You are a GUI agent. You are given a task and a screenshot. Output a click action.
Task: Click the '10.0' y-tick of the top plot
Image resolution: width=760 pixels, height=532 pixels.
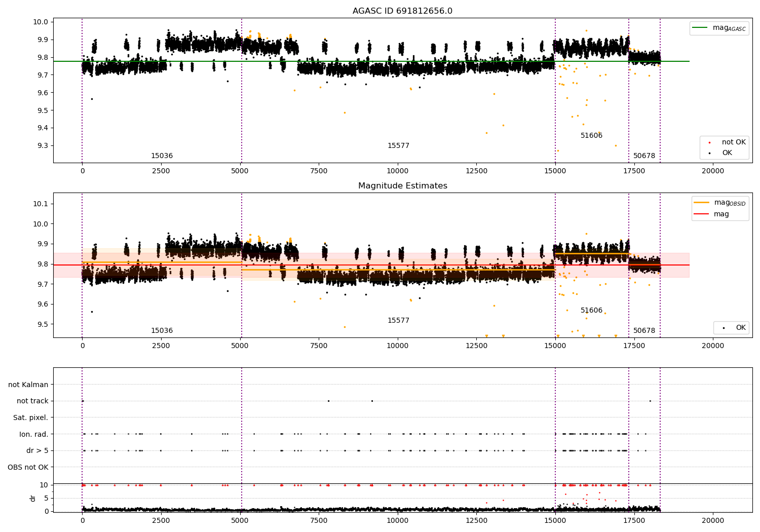click(41, 22)
